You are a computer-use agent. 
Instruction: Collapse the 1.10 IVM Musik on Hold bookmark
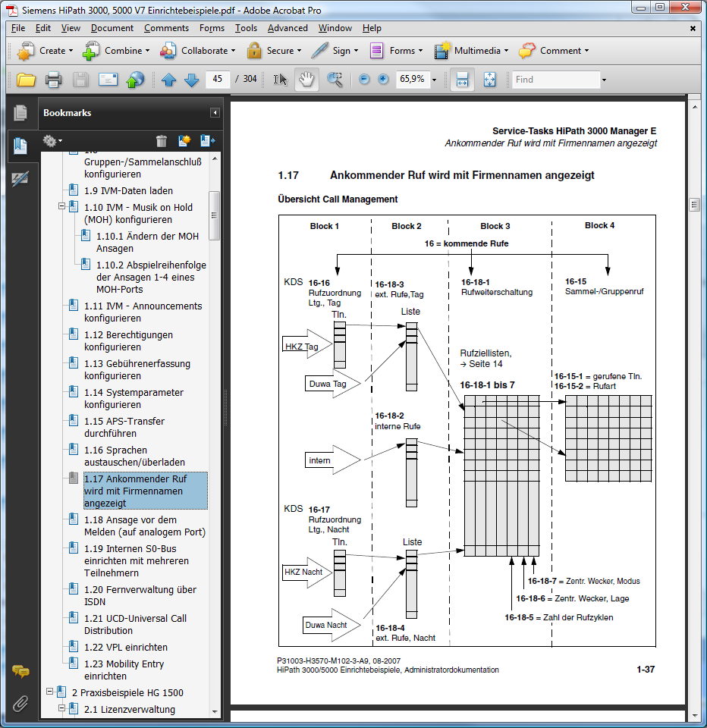point(61,206)
